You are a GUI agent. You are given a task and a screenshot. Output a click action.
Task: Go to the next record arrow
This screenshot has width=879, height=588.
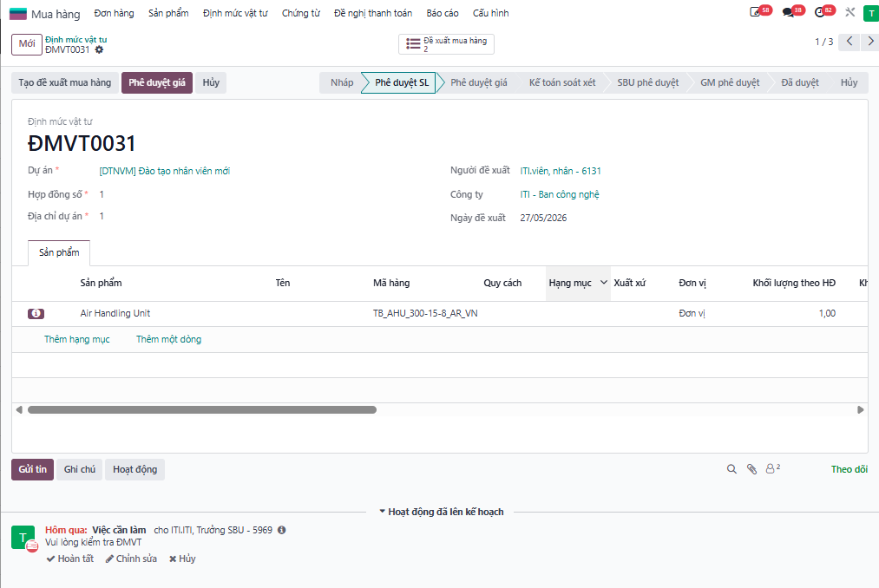tap(870, 42)
